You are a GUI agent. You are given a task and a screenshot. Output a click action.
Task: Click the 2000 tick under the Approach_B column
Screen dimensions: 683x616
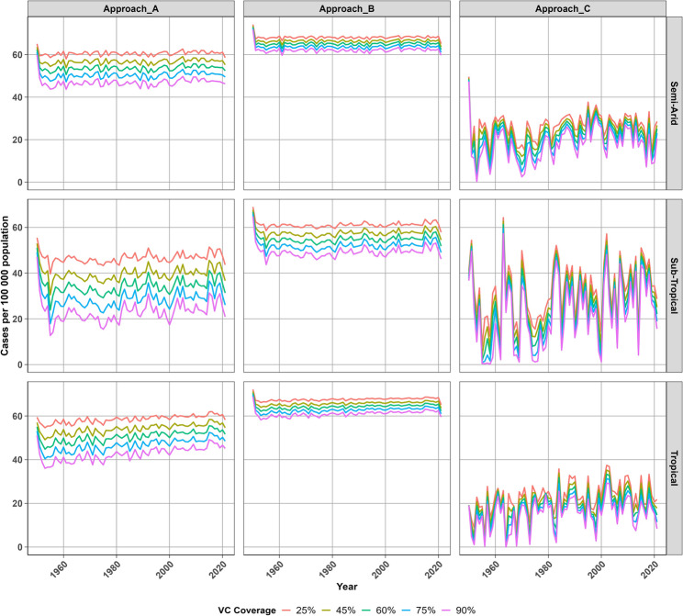point(381,569)
